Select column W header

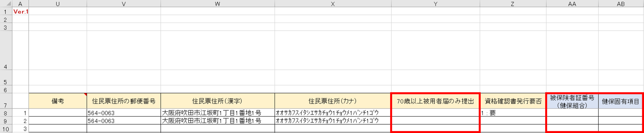(x=218, y=4)
